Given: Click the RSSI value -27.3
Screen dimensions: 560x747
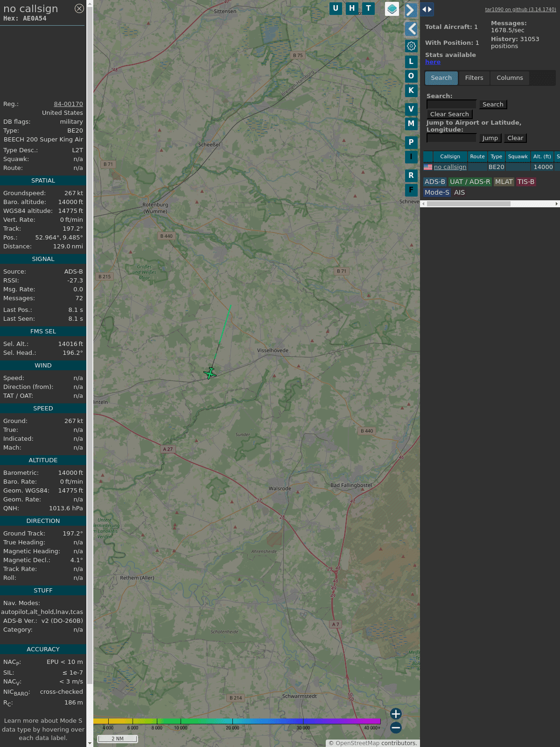Looking at the screenshot, I should coord(75,281).
